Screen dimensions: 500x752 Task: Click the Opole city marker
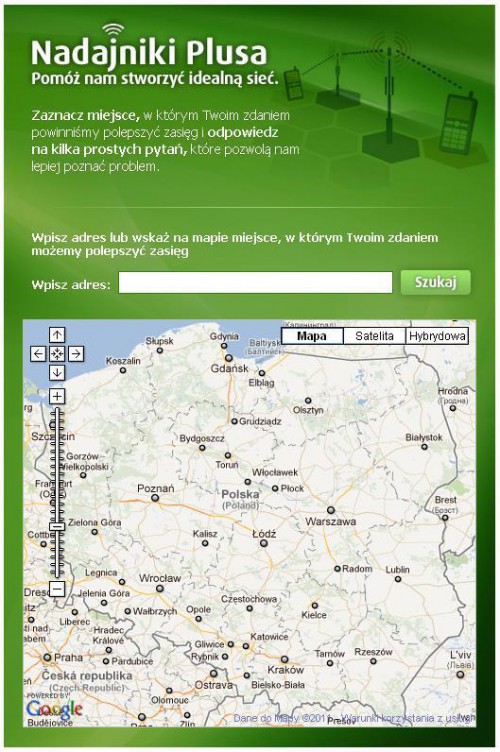(x=198, y=619)
